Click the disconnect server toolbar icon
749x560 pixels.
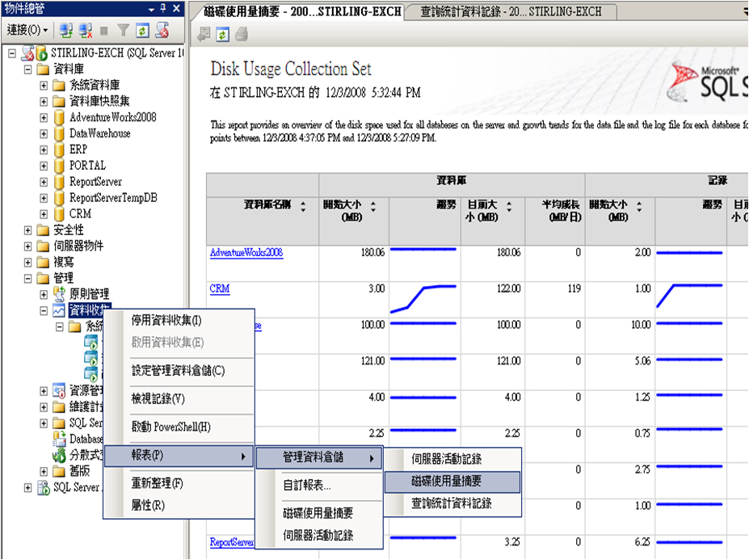pos(86,31)
